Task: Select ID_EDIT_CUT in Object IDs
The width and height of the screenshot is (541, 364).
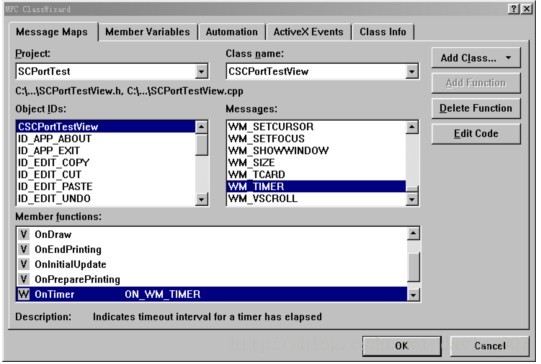Action: (x=106, y=175)
